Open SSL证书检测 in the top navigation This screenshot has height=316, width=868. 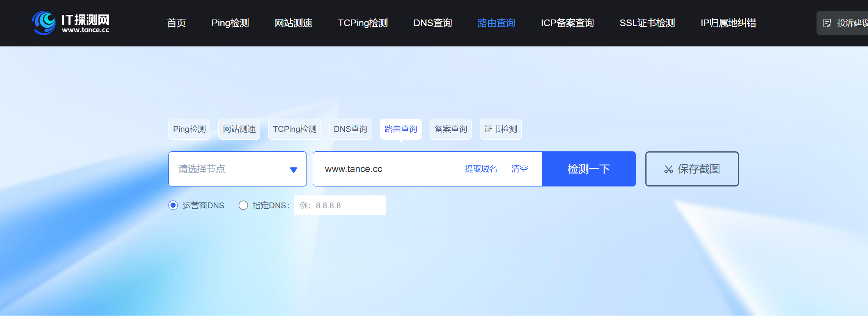[647, 23]
